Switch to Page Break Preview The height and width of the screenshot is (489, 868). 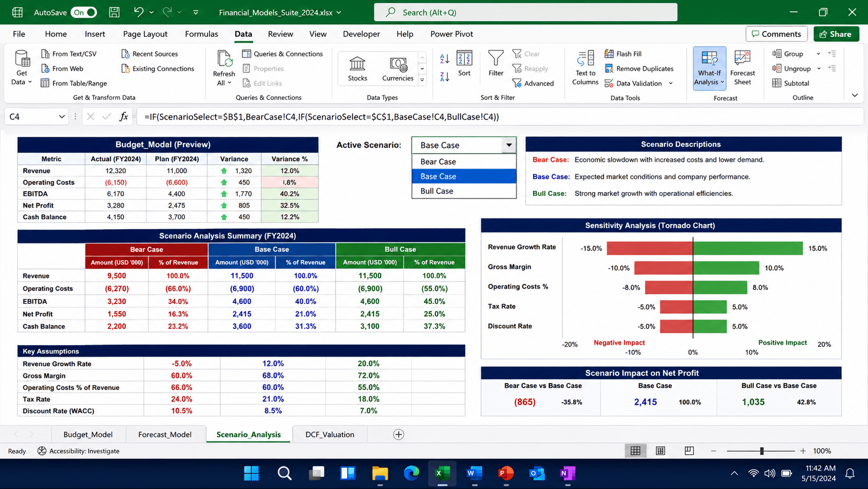[x=689, y=451]
